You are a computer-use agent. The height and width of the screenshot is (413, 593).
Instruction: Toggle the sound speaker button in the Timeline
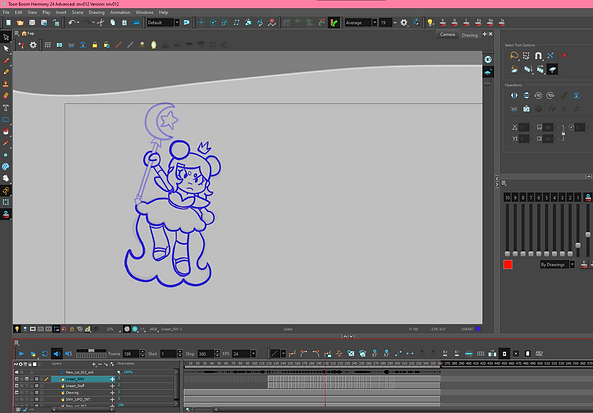[57, 354]
